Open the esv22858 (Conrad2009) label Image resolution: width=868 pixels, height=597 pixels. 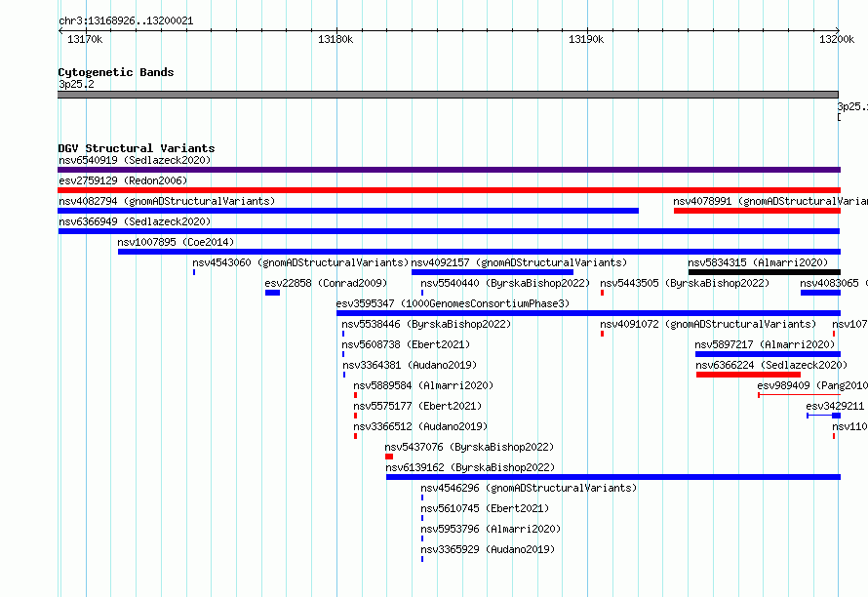(326, 283)
